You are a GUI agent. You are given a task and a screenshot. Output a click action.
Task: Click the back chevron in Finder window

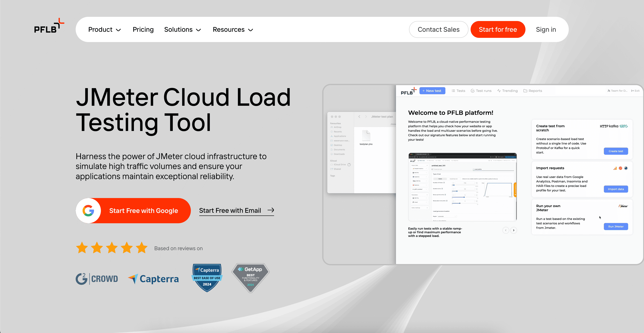tap(359, 116)
